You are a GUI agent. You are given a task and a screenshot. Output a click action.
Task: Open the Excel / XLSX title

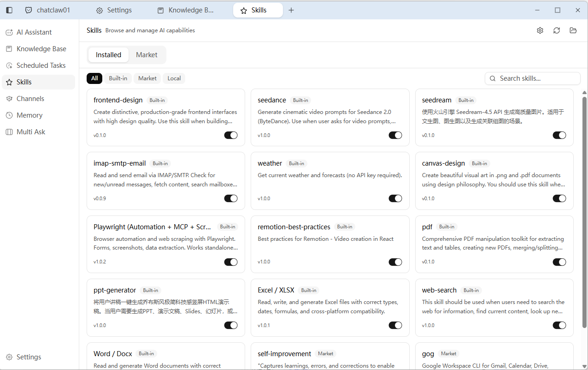(x=276, y=290)
